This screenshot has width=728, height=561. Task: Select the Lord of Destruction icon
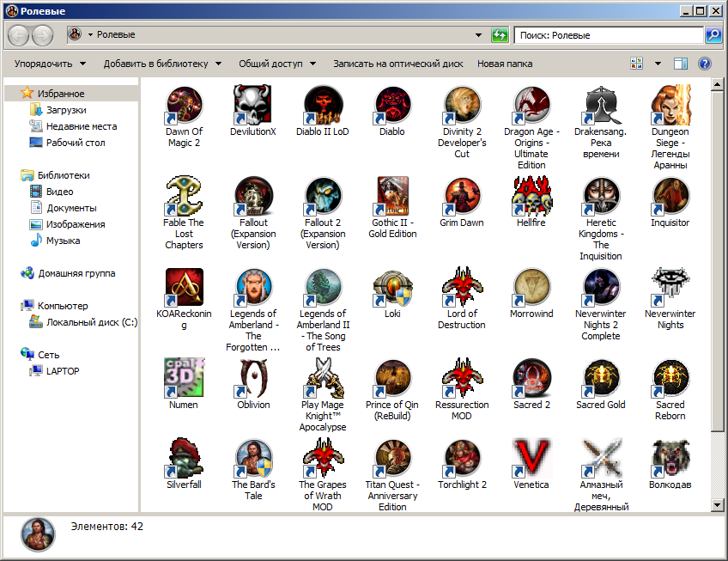point(462,287)
